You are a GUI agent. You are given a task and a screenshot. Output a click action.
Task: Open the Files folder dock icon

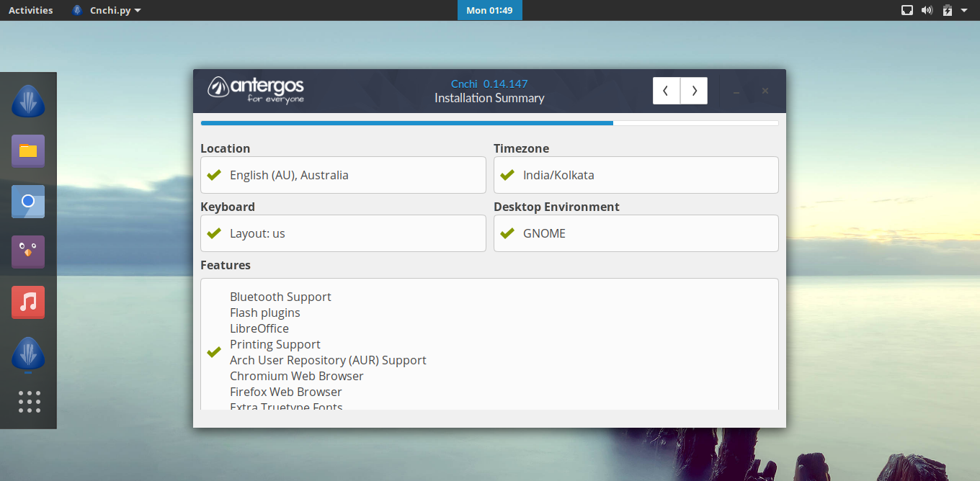coord(28,151)
